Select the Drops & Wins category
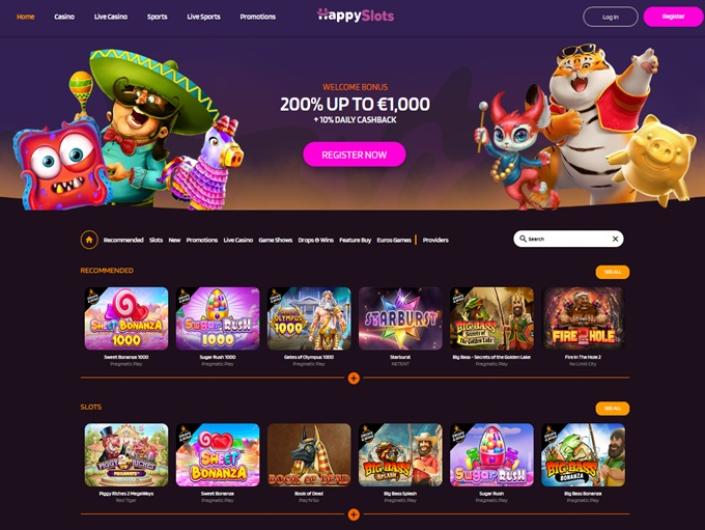 coord(316,240)
